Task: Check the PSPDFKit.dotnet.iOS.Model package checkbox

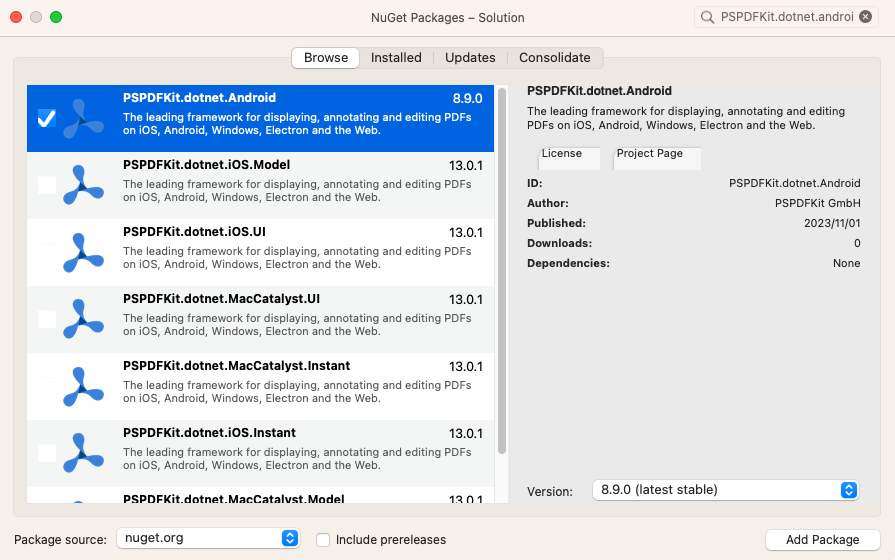Action: tap(47, 185)
